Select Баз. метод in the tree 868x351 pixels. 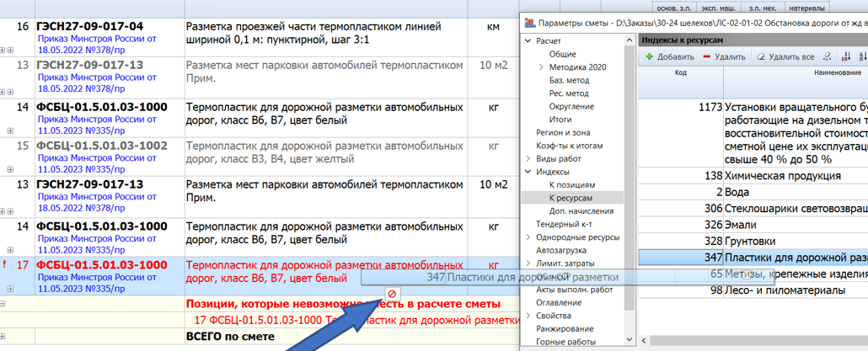570,80
